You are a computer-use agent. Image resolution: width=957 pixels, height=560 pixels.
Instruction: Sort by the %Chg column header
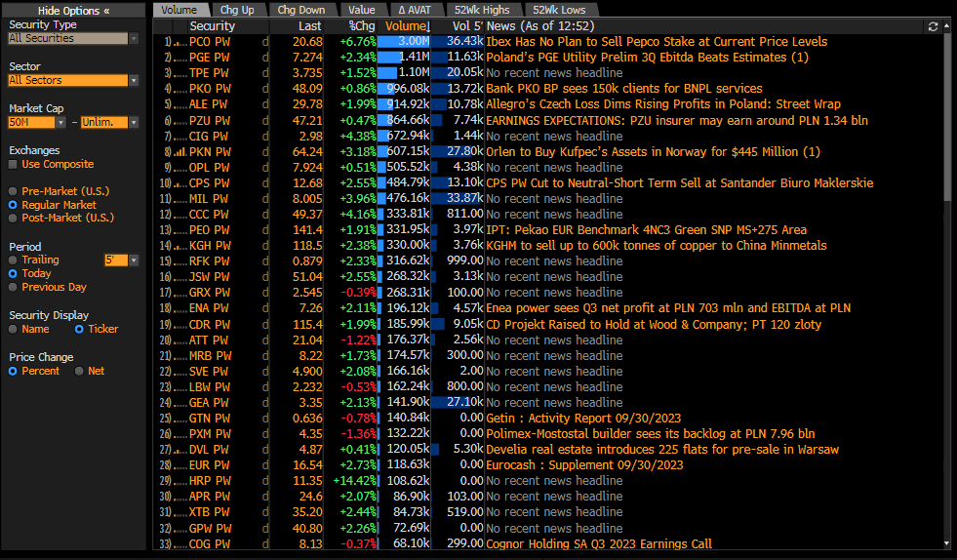(361, 26)
